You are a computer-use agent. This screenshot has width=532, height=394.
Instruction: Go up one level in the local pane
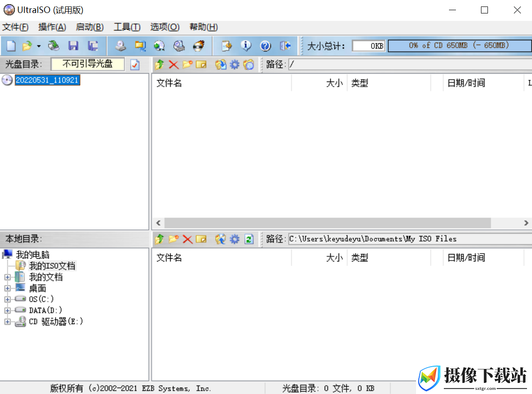point(160,239)
